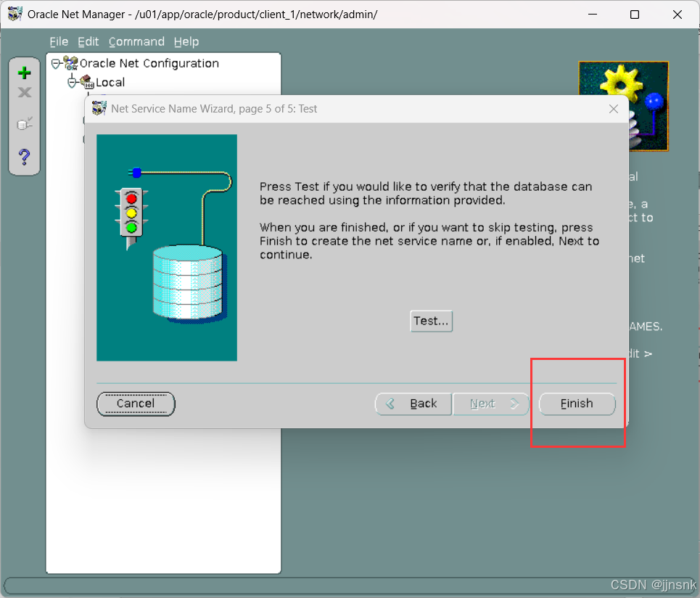Click the Local node icon in tree

click(x=87, y=82)
